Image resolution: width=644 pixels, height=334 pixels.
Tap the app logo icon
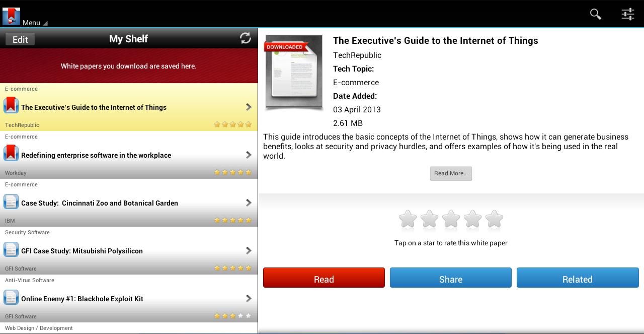point(11,16)
